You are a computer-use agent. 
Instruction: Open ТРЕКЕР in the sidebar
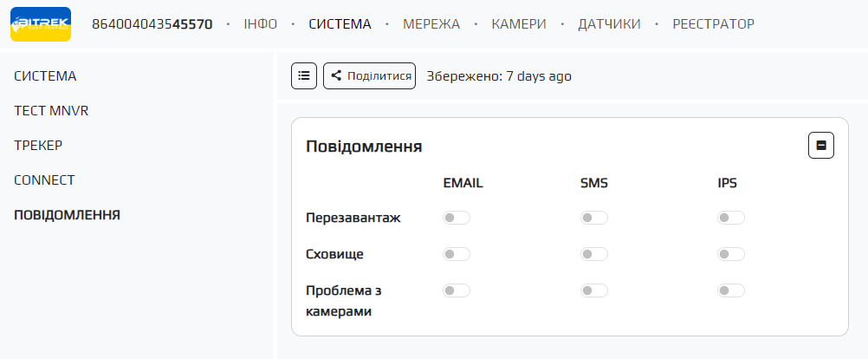(38, 146)
